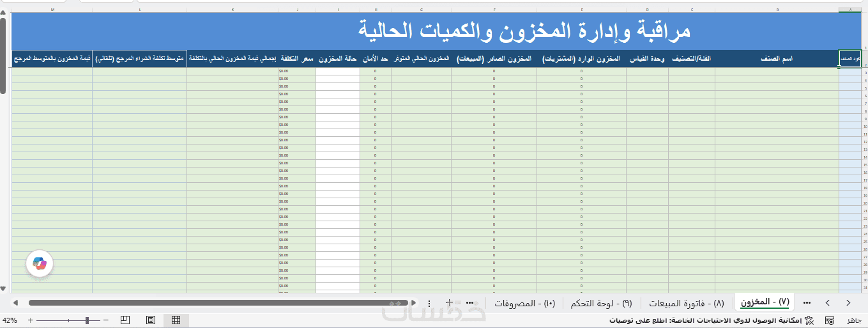Select header cell حد الأمان
Viewport: 868px width, 328px height.
tap(376, 58)
